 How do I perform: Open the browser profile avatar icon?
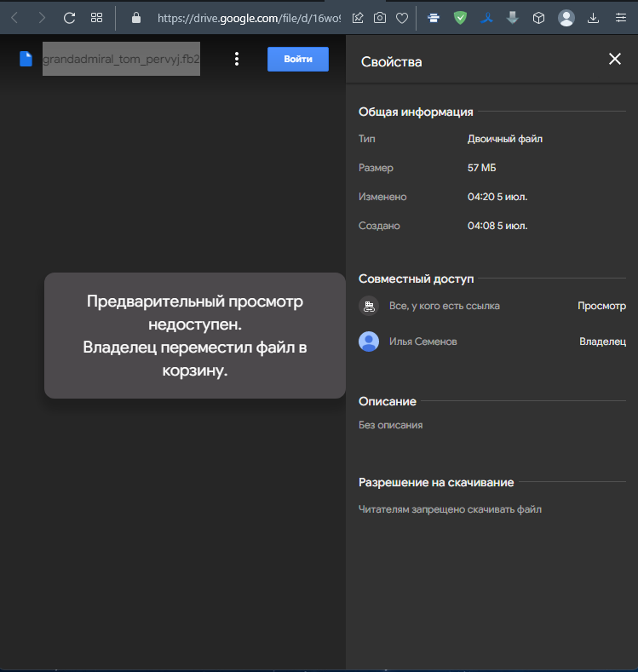click(566, 18)
